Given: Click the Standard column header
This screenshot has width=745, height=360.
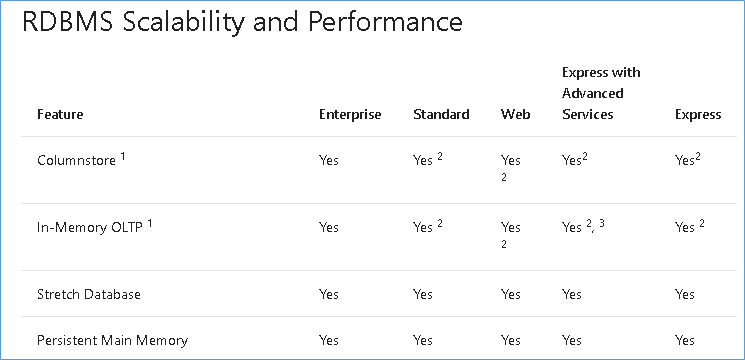Looking at the screenshot, I should click(441, 114).
